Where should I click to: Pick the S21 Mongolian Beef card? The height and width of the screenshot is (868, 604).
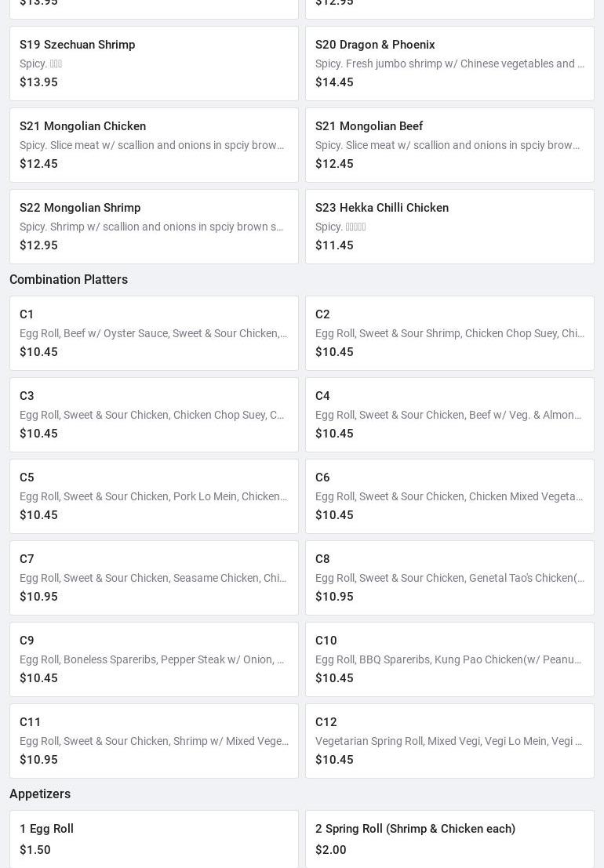coord(449,145)
